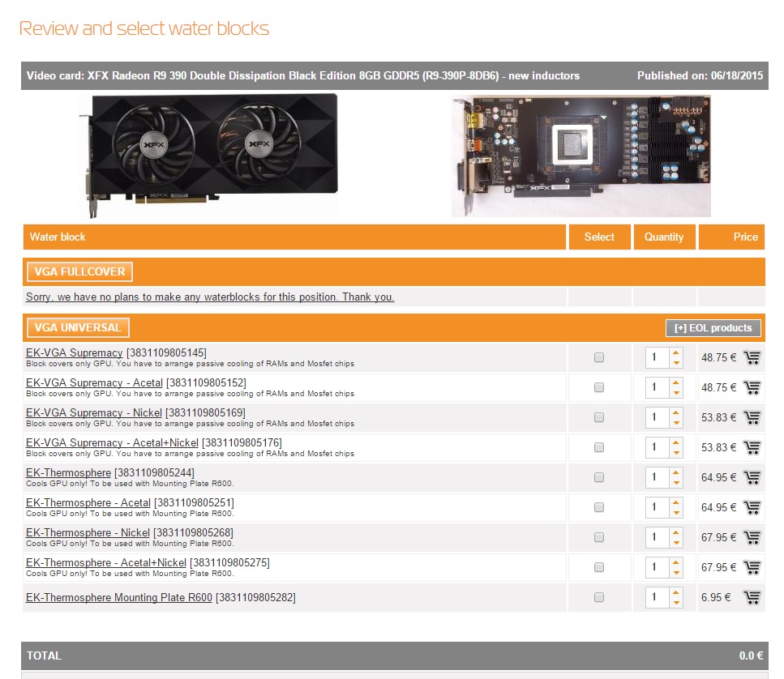Click cart icon in EK-Thermosphere 3831109805244 row

[752, 477]
